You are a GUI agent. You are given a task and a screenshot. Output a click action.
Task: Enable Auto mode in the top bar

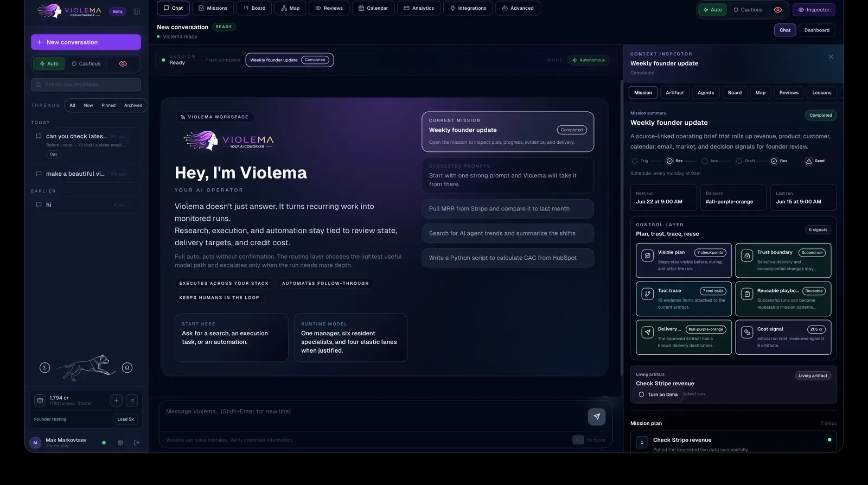click(x=713, y=10)
